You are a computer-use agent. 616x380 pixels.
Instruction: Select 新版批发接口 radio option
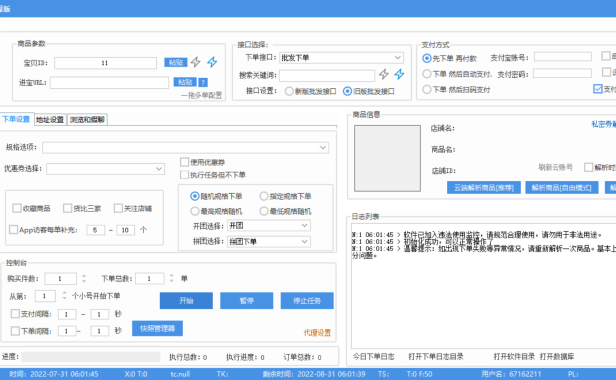click(x=311, y=91)
